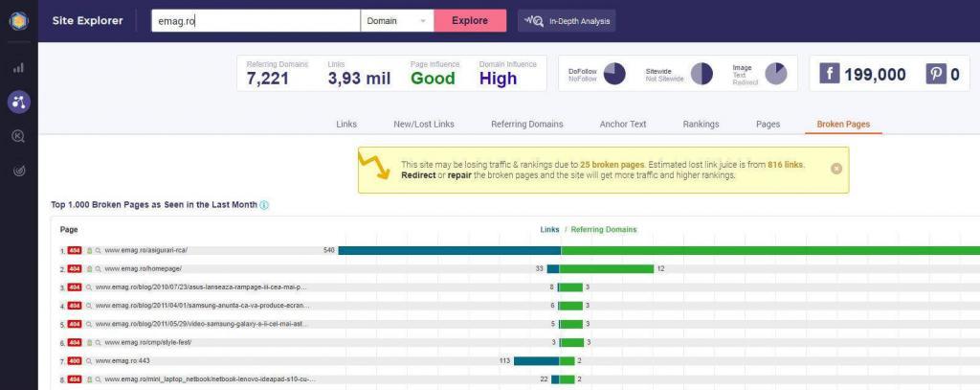Click magnifier icon on emag.ro:443 row
980x390 pixels.
[89, 361]
